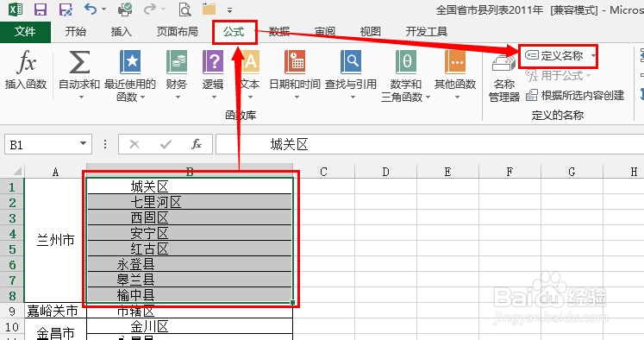
Task: Undo the last action
Action: click(91, 9)
